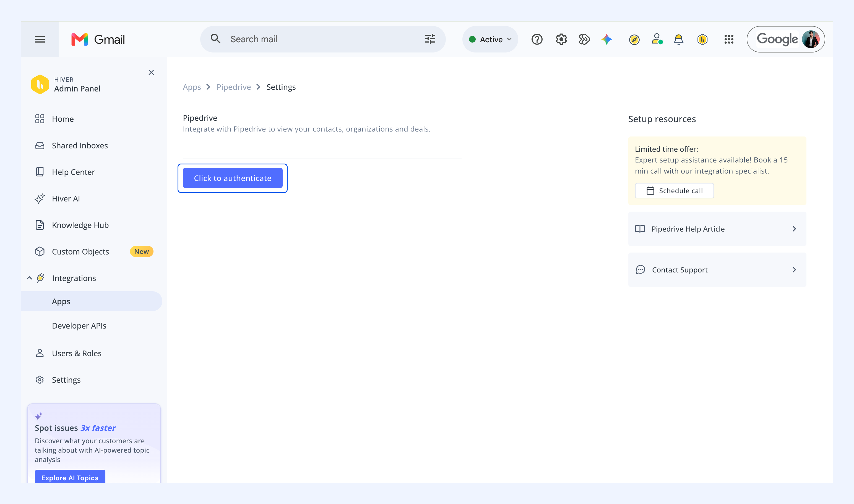This screenshot has height=504, width=854.
Task: Click the book icon beside Pipedrive Help Article
Action: (x=640, y=229)
